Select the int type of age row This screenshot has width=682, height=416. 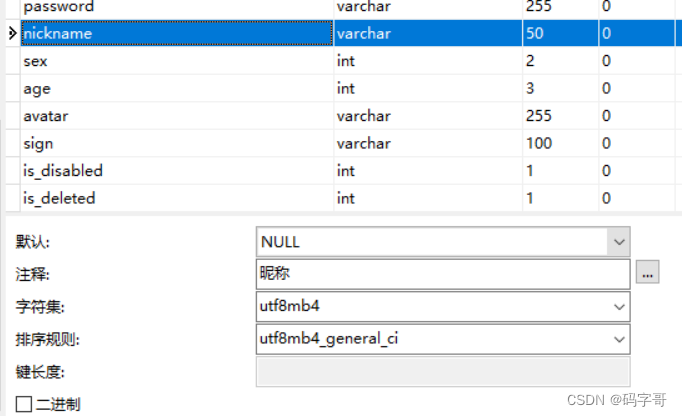point(428,88)
